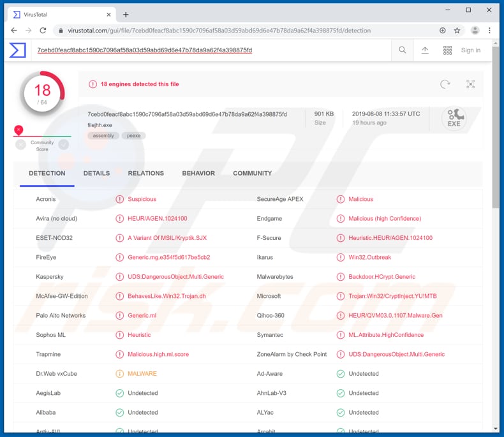Click the site lock icon
504x437 pixels.
[x=61, y=31]
